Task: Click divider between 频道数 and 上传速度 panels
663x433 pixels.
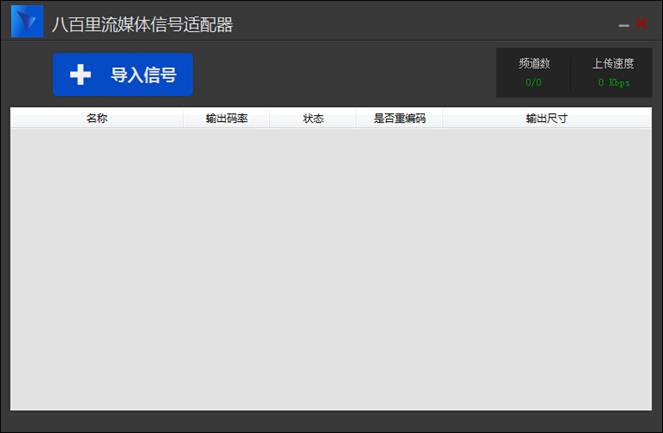Action: pyautogui.click(x=571, y=73)
